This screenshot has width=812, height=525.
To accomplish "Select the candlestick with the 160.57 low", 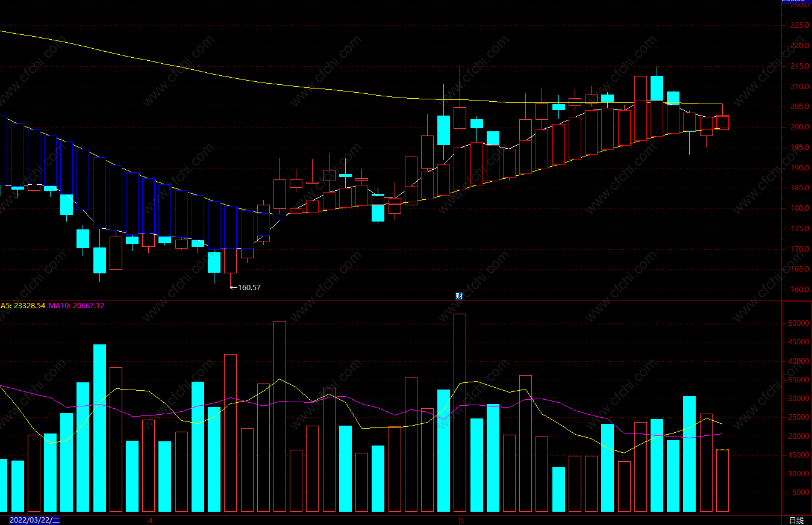I will [230, 262].
